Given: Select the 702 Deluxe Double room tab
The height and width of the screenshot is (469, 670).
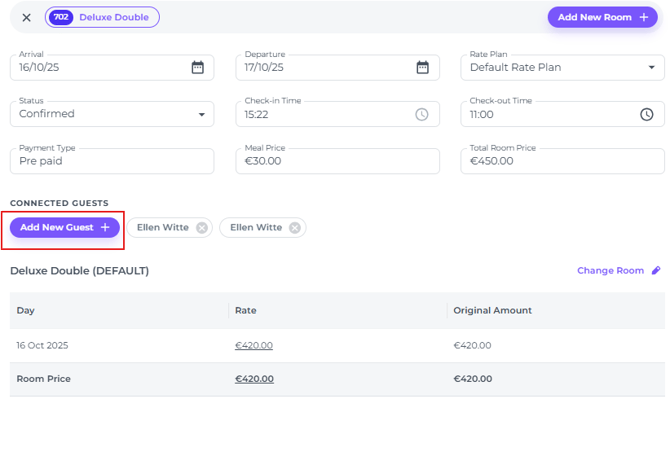Looking at the screenshot, I should (103, 17).
